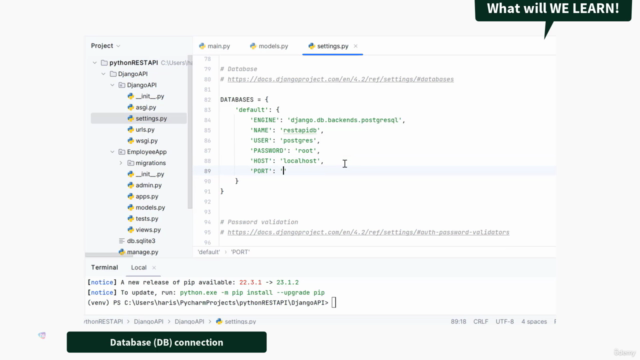The height and width of the screenshot is (360, 640).
Task: Open the 4 spaces indent selector
Action: [x=533, y=322]
